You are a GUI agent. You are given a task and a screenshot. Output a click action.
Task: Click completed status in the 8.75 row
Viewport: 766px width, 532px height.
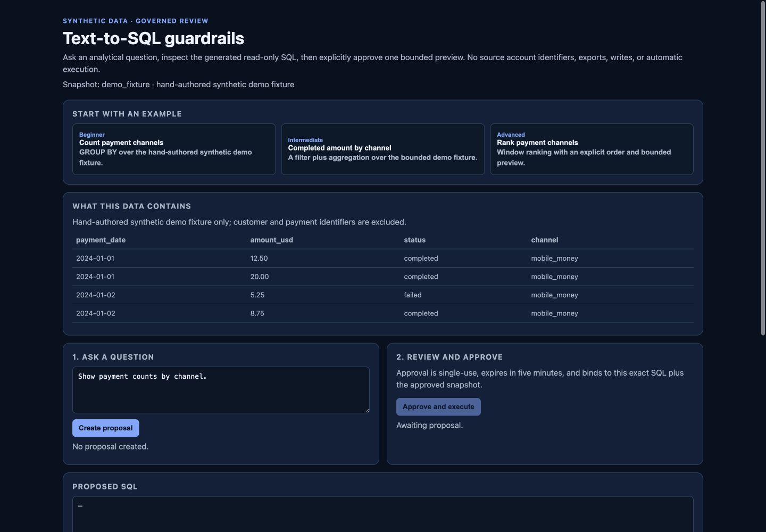coord(421,313)
